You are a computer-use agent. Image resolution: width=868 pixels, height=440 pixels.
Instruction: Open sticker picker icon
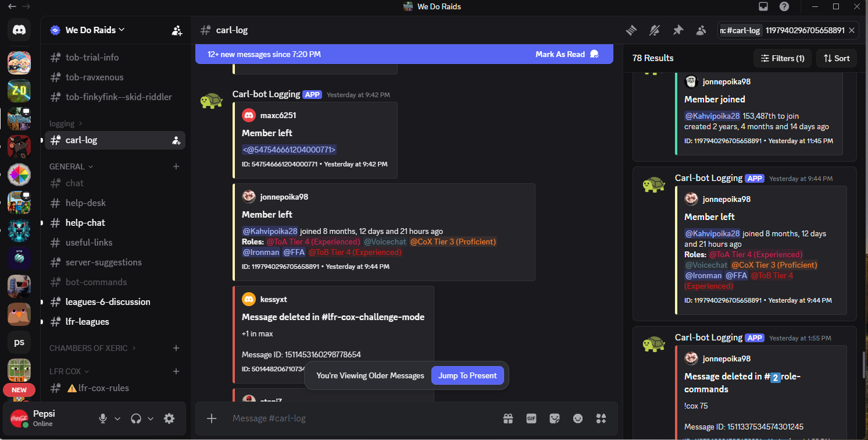(555, 418)
